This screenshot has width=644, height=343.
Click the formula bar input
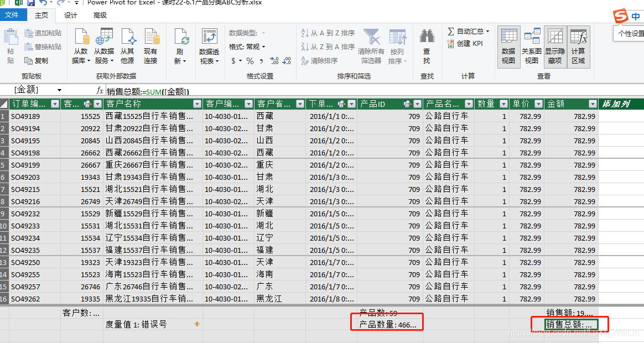pyautogui.click(x=374, y=91)
